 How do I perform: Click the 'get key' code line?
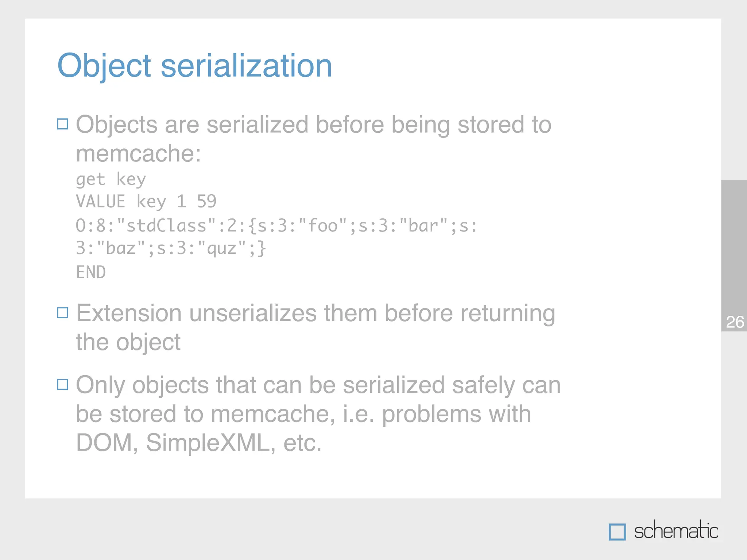click(111, 179)
